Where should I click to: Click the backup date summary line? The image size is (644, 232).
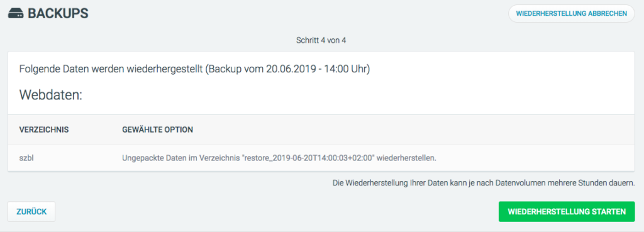195,69
